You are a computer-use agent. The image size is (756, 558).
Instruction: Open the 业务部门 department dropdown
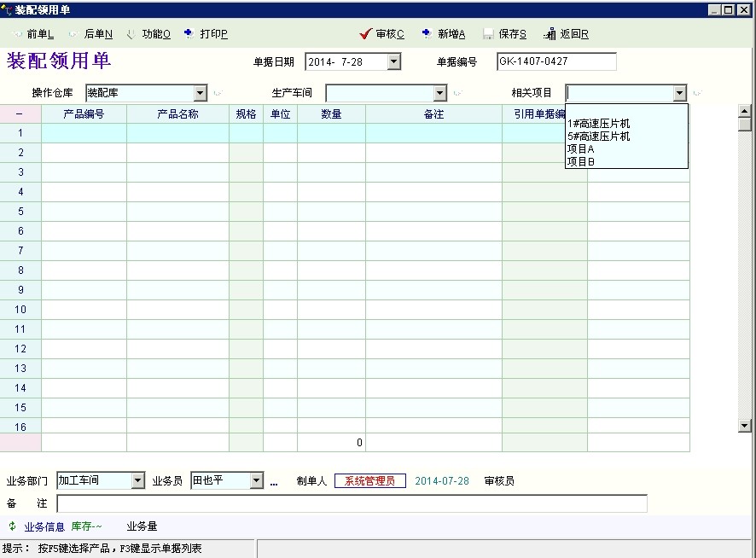pyautogui.click(x=138, y=481)
